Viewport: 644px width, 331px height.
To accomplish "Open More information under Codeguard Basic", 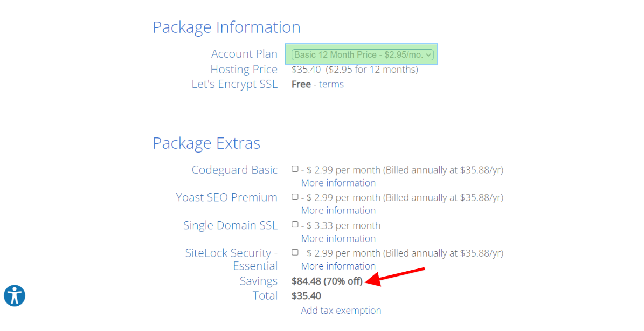I will click(x=338, y=183).
